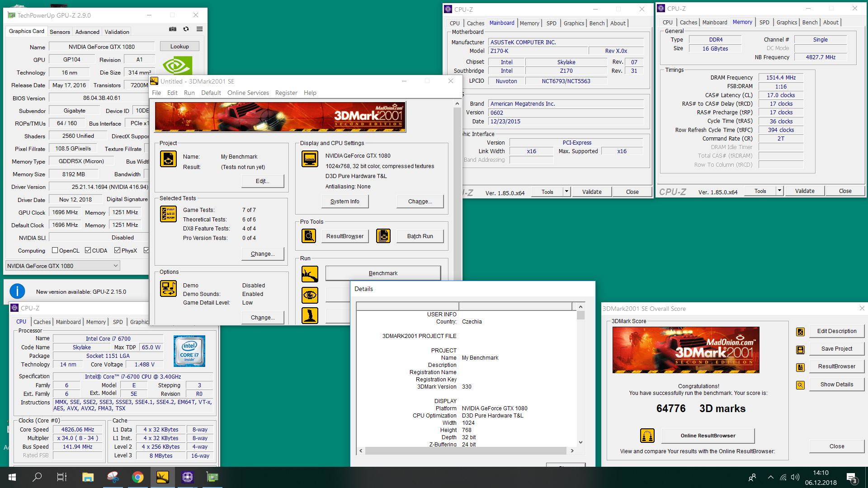Switch to the Sensors tab in GPU-Z
The width and height of the screenshot is (868, 488).
click(x=60, y=32)
